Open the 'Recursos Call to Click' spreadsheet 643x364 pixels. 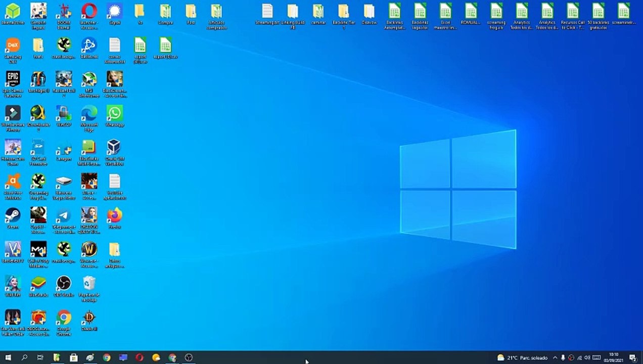pyautogui.click(x=573, y=16)
